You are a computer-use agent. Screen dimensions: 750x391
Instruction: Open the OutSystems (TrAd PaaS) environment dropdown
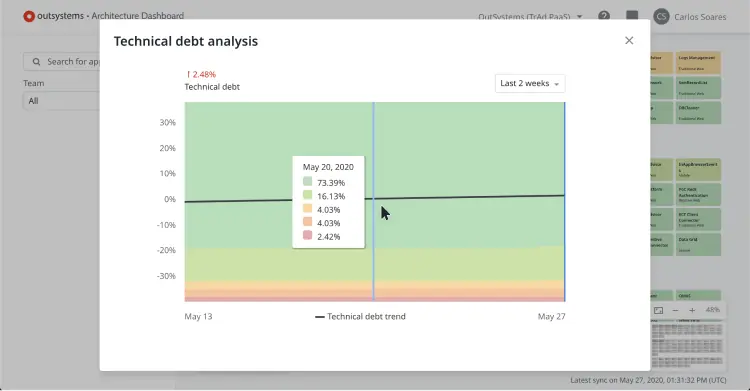530,17
